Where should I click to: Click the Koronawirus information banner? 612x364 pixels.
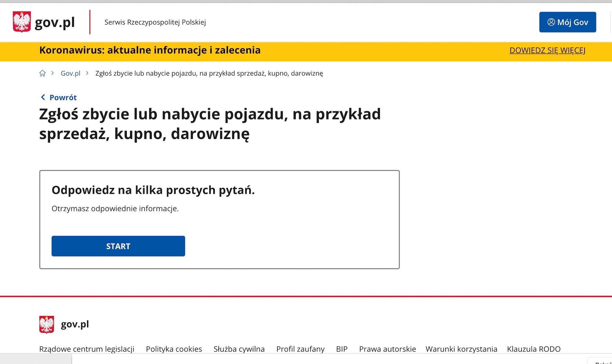149,50
